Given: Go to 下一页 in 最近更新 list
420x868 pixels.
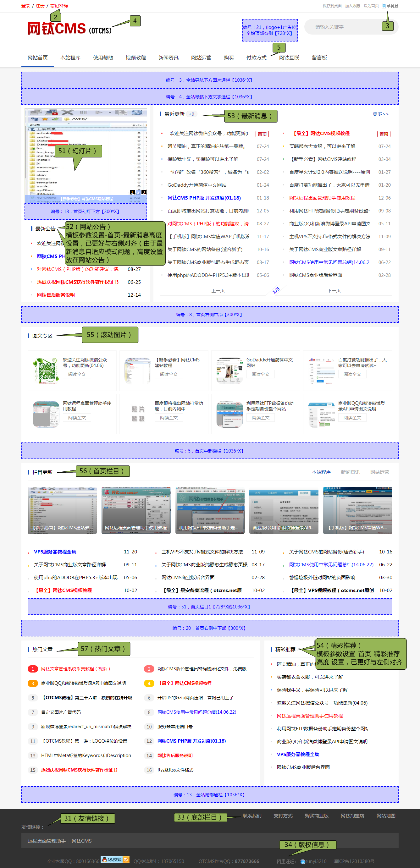Looking at the screenshot, I should click(x=334, y=290).
